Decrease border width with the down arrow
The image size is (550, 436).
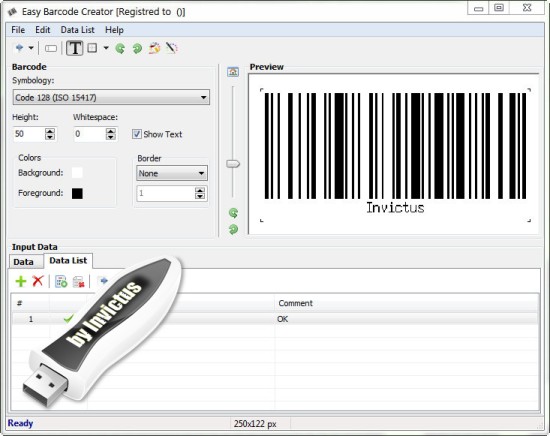[x=200, y=197]
